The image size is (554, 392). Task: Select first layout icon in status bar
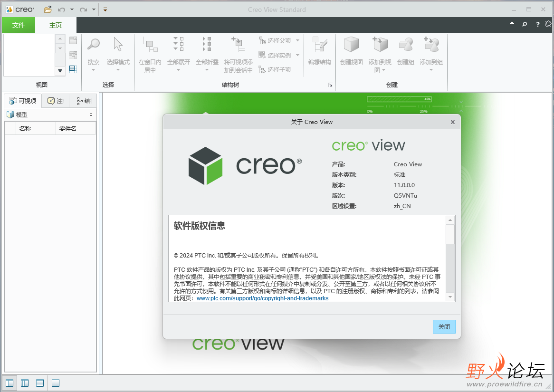(10, 383)
